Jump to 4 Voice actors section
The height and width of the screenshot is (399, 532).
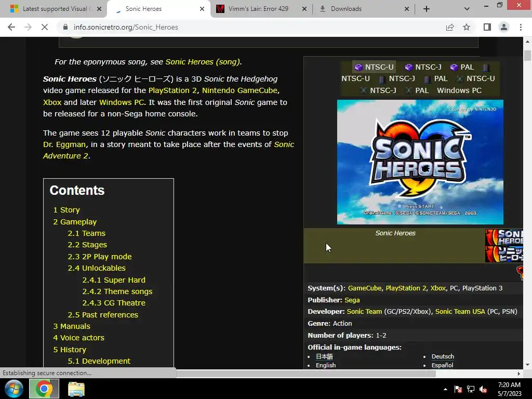[79, 338]
